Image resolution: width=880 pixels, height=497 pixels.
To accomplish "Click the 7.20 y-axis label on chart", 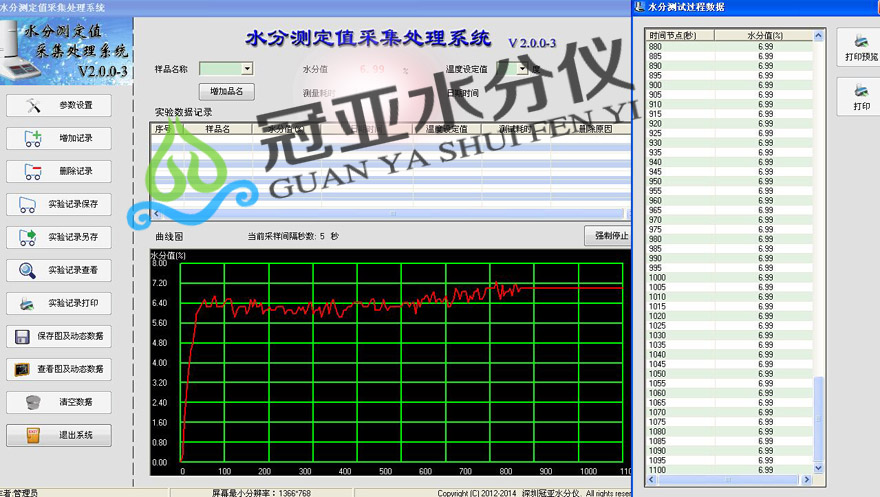I will [160, 283].
